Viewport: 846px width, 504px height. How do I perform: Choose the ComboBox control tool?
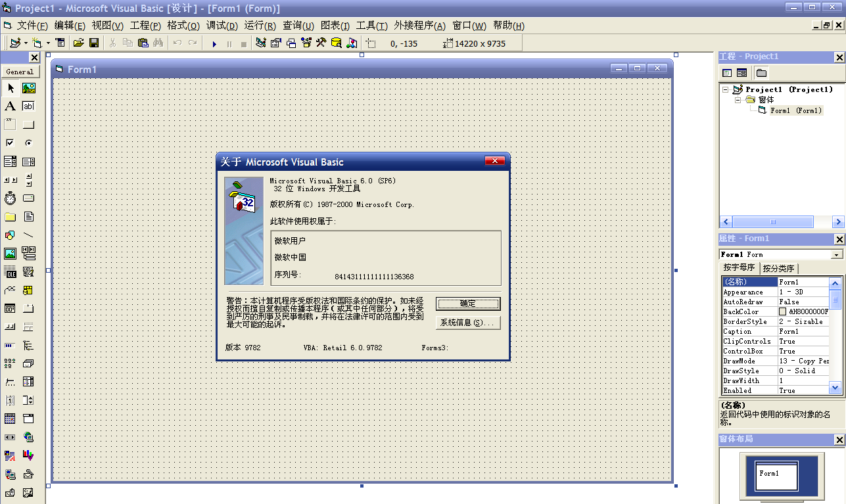11,162
